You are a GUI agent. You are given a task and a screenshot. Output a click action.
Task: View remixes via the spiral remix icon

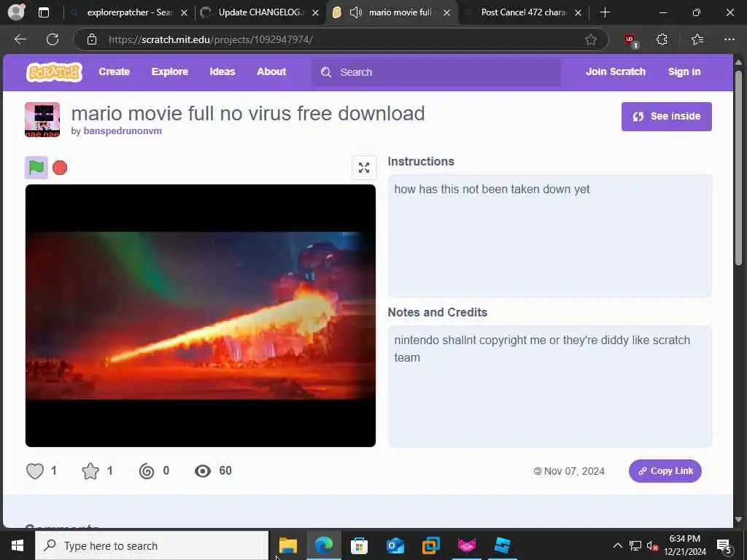(147, 471)
